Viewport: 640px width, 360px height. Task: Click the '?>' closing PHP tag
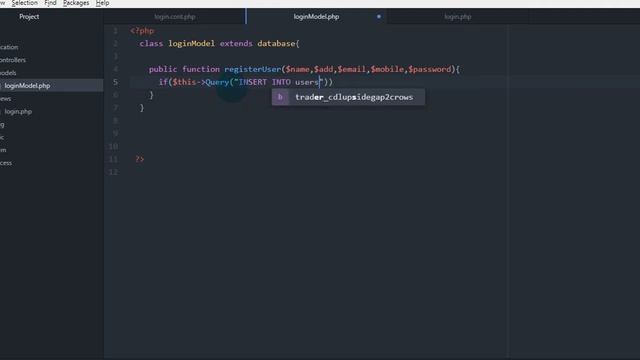tap(140, 159)
